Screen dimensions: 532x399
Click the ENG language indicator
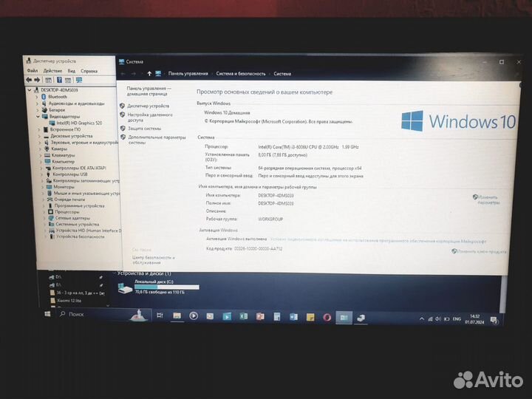tap(457, 319)
